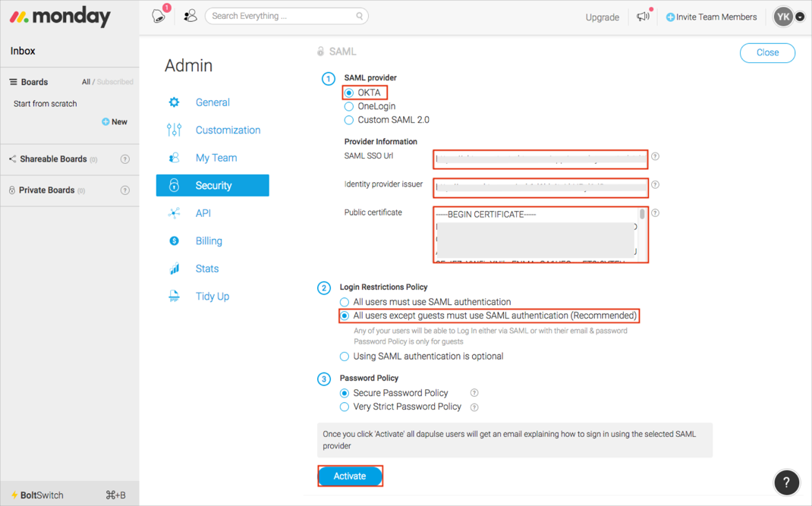Select Using SAML authentication is optional
The height and width of the screenshot is (506, 812).
point(345,357)
